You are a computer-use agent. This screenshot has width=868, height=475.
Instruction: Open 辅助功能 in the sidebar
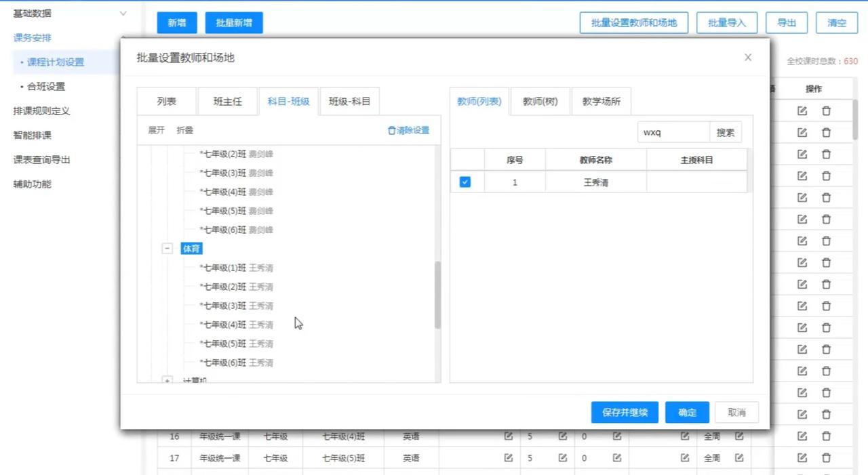coord(33,184)
